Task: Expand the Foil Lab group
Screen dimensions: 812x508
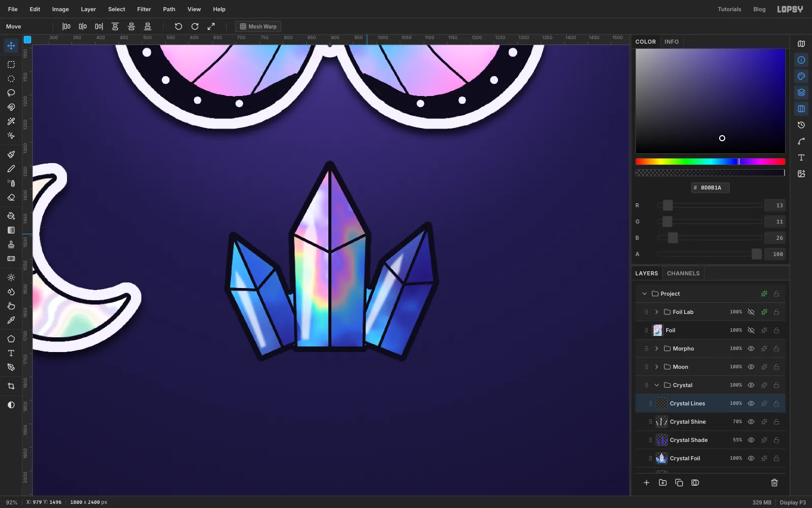Action: point(657,312)
